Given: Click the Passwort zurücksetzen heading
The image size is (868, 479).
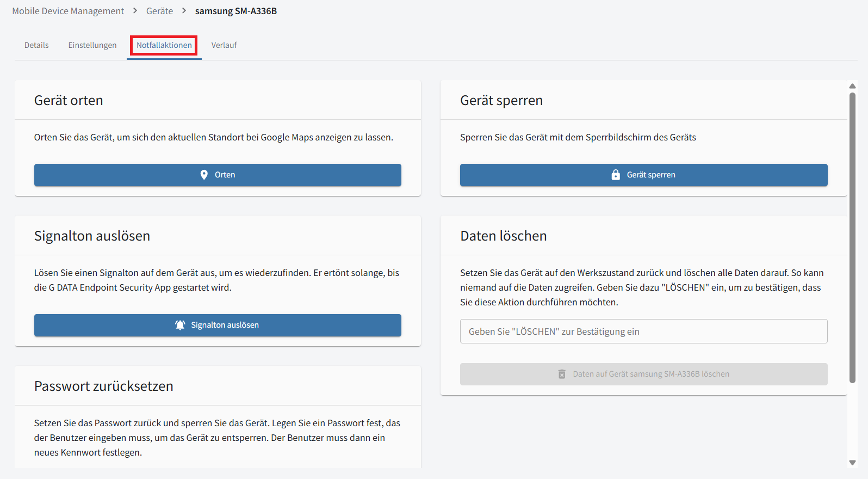Looking at the screenshot, I should pos(104,386).
